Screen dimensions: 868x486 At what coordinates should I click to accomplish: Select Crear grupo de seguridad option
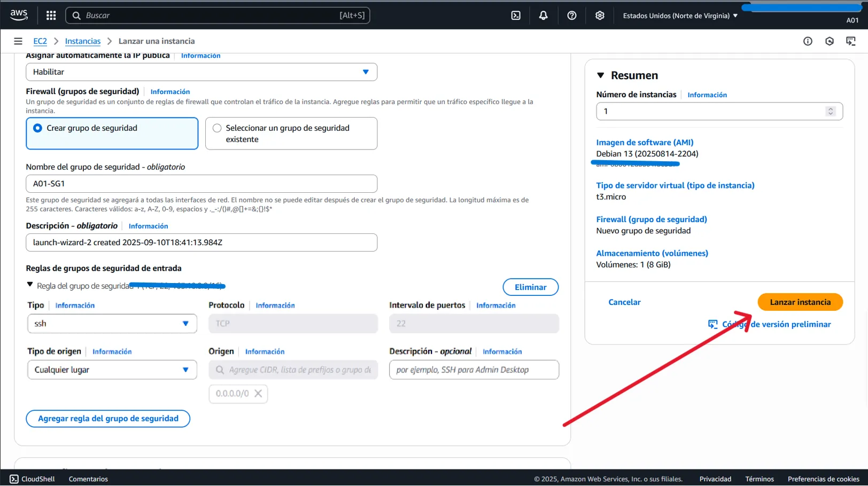click(37, 128)
